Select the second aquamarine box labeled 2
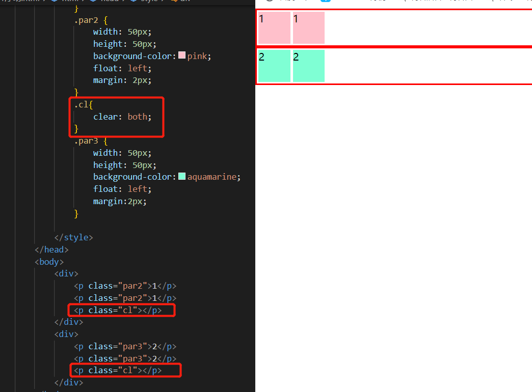532x392 pixels. tap(309, 66)
